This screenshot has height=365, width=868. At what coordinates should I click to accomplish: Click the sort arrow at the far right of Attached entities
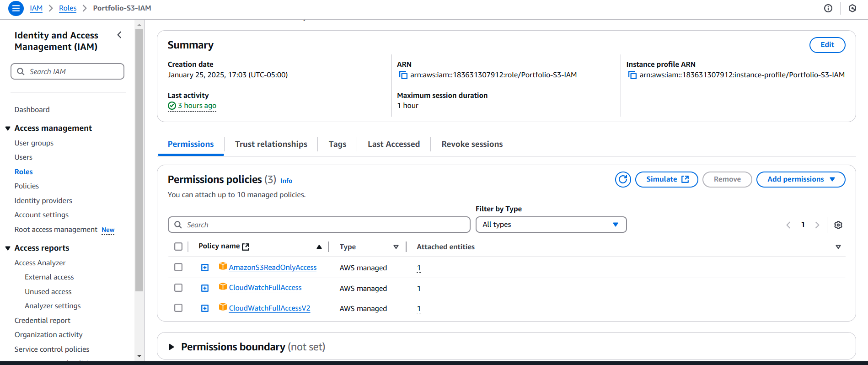(x=838, y=247)
